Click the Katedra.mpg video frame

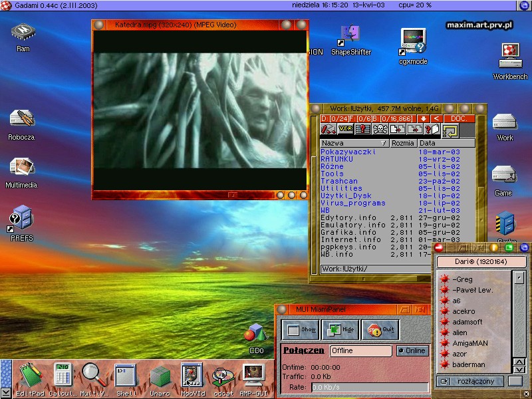click(x=200, y=110)
